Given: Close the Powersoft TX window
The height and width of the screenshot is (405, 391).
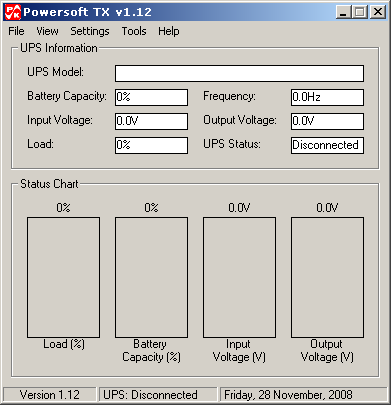Looking at the screenshot, I should [378, 12].
